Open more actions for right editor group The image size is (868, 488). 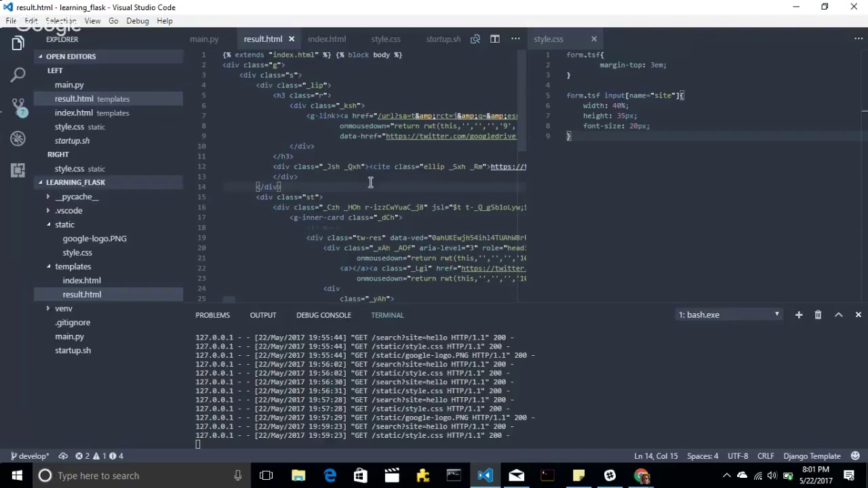click(x=859, y=39)
